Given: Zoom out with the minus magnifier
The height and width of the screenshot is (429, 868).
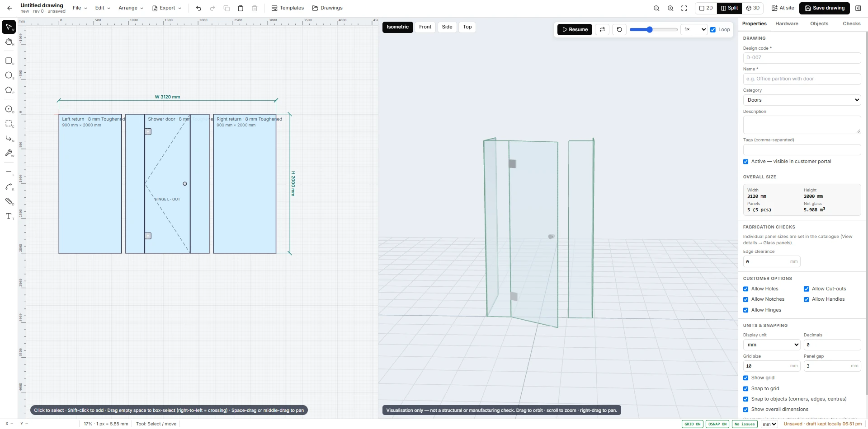Looking at the screenshot, I should pyautogui.click(x=656, y=8).
